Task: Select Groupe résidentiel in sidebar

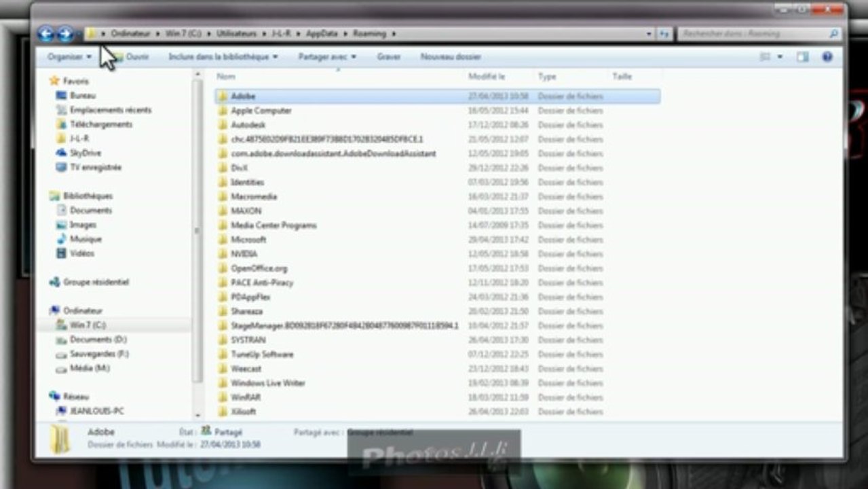Action: coord(96,282)
